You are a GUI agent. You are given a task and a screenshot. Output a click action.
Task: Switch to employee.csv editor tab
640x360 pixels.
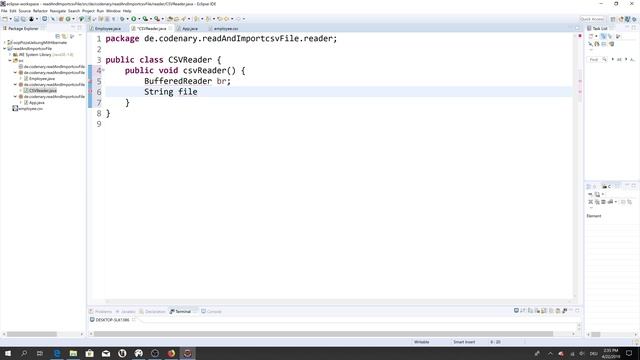point(226,29)
